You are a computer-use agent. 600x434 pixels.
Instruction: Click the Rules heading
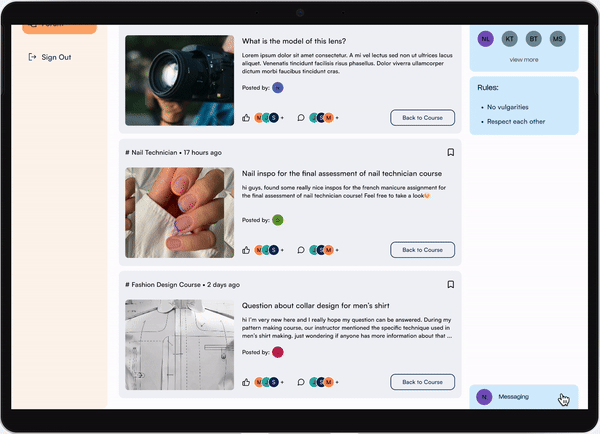pyautogui.click(x=488, y=88)
